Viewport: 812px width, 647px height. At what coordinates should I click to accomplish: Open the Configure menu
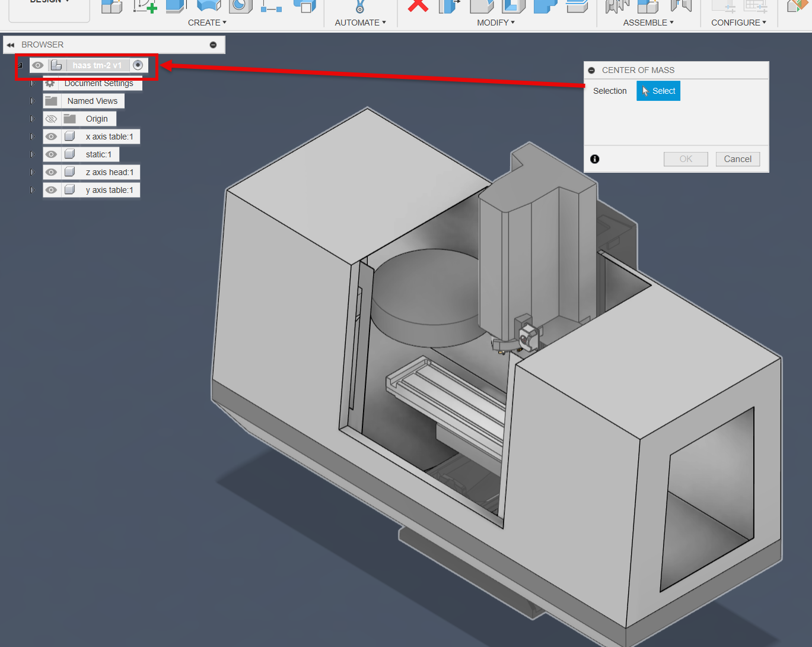(x=738, y=23)
